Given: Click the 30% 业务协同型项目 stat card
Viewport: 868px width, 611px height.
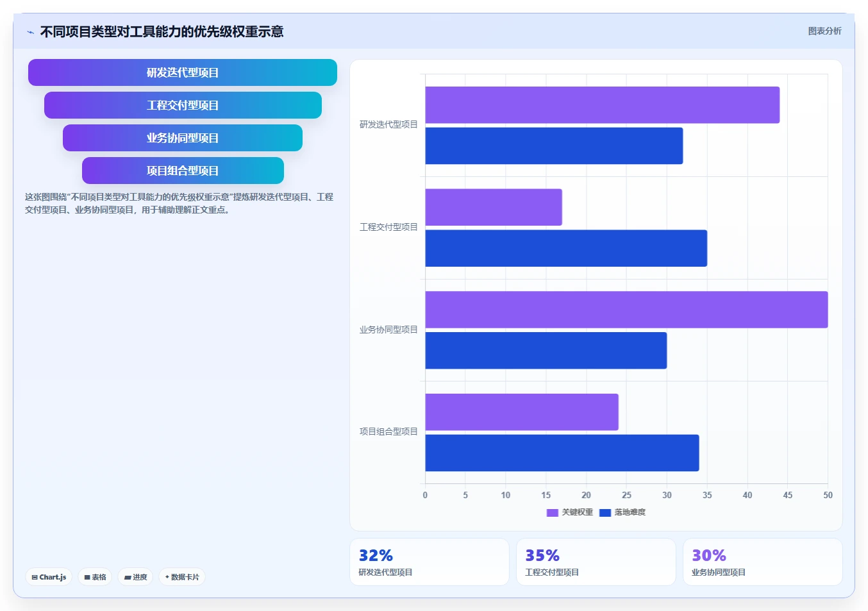Looking at the screenshot, I should 763,562.
